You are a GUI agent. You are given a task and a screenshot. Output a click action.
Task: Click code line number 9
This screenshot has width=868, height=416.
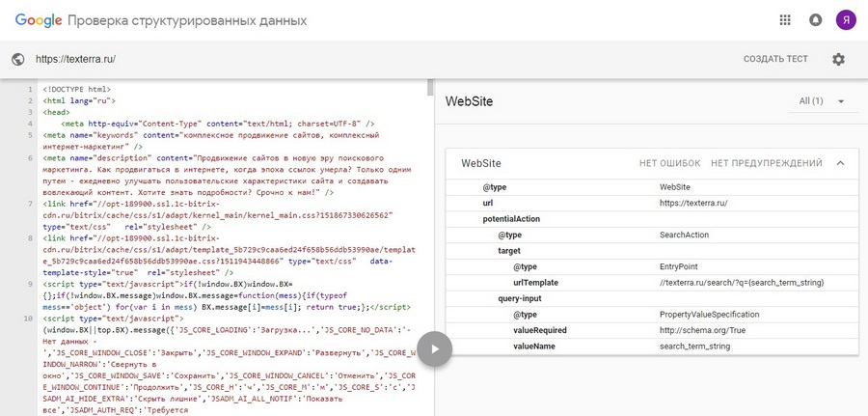(30, 285)
